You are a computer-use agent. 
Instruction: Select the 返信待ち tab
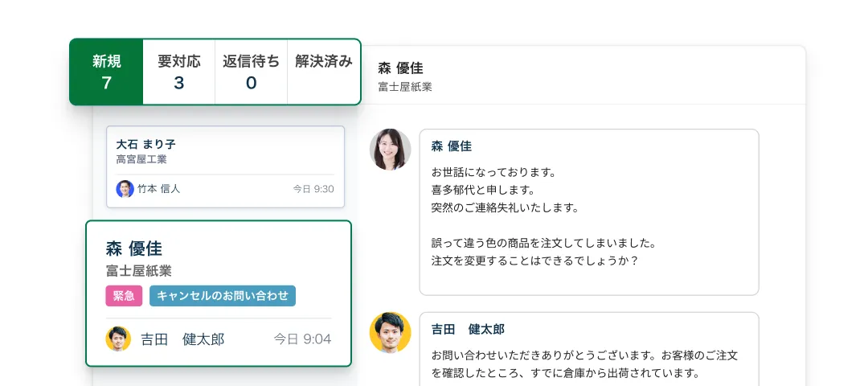(252, 72)
